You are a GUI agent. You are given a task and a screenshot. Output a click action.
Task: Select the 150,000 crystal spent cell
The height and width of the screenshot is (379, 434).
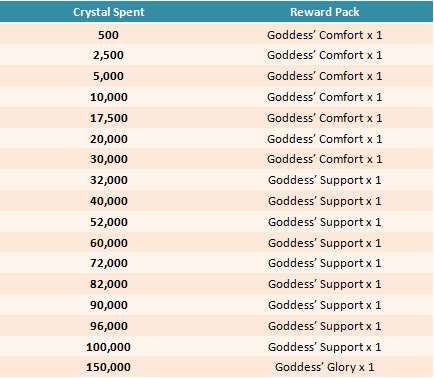tap(108, 367)
